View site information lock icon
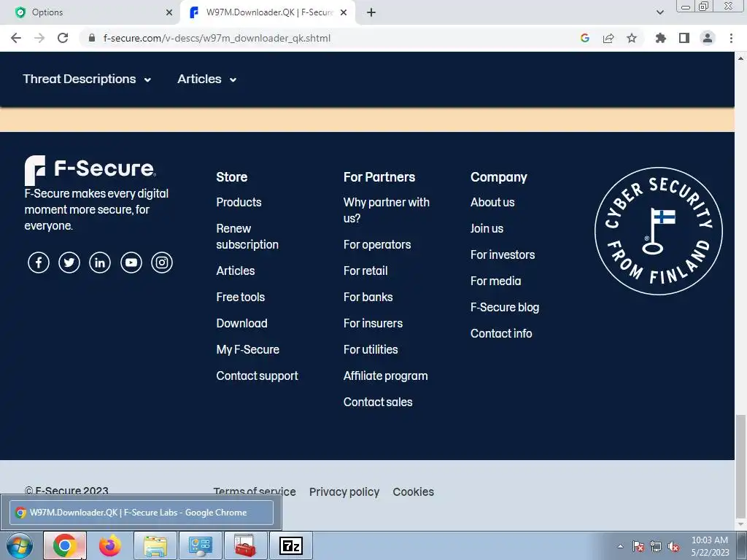The image size is (747, 560). pyautogui.click(x=92, y=38)
